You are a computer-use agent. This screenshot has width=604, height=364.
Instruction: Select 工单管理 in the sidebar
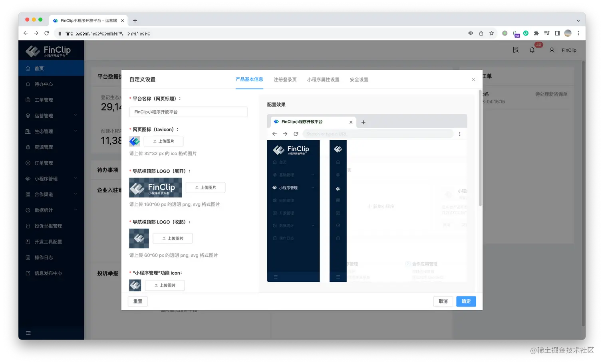click(51, 100)
